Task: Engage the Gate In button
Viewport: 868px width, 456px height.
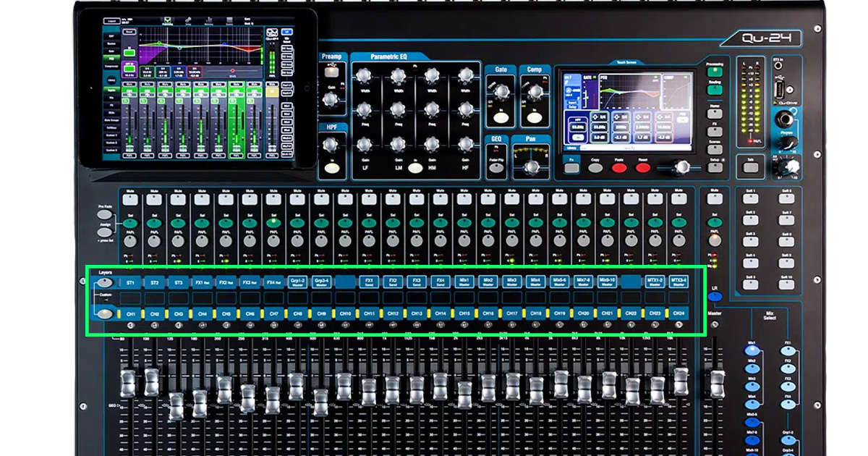Action: 500,117
